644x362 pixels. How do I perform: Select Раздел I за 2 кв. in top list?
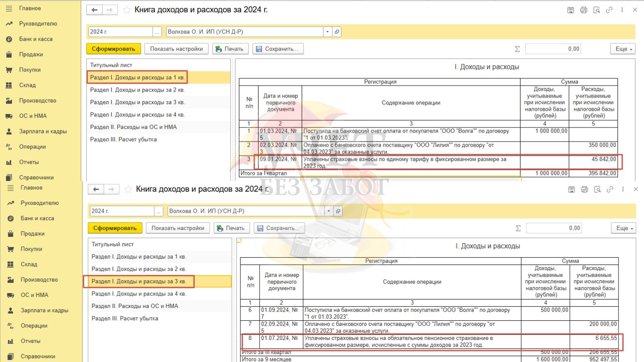click(137, 90)
